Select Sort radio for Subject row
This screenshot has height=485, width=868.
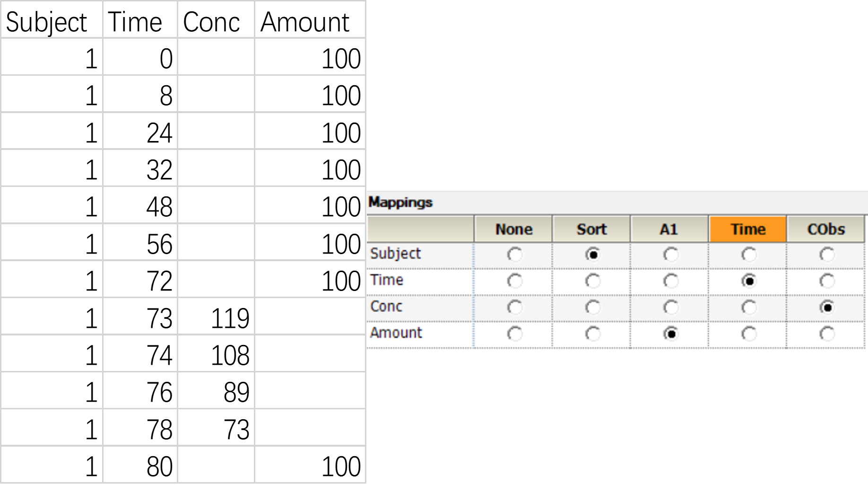pos(592,255)
